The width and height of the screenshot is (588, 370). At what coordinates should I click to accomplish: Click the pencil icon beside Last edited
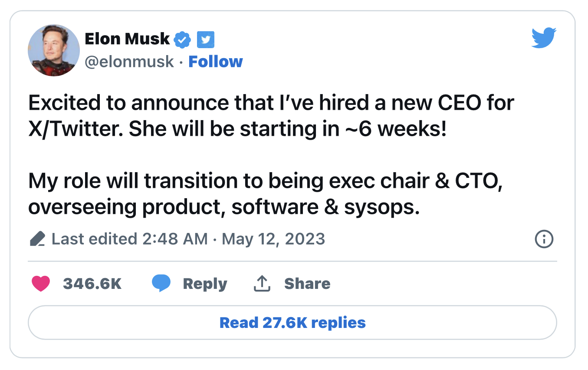pos(38,239)
